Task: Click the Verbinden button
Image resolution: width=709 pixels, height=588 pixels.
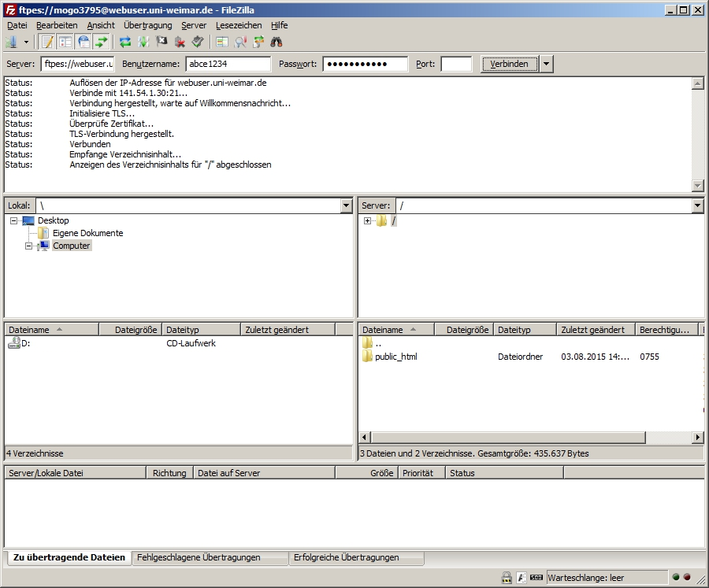Action: coord(510,64)
